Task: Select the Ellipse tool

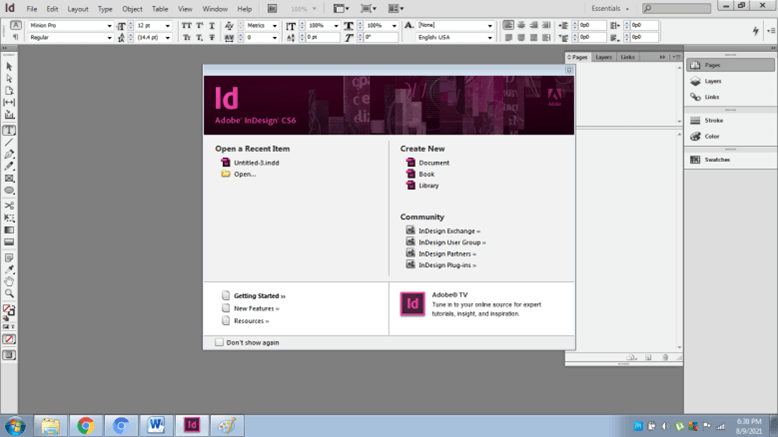Action: coord(9,190)
